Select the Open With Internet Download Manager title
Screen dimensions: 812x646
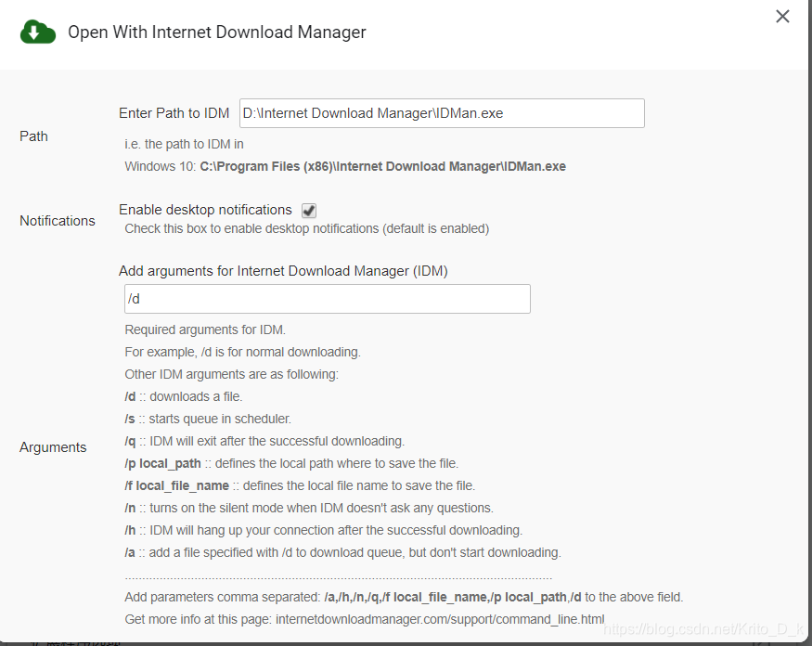point(217,32)
